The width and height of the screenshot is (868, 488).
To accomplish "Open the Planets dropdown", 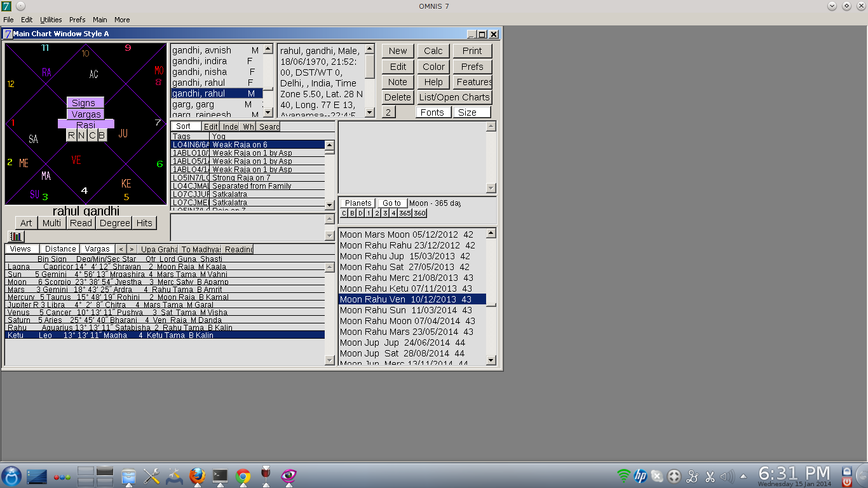I will click(x=358, y=203).
